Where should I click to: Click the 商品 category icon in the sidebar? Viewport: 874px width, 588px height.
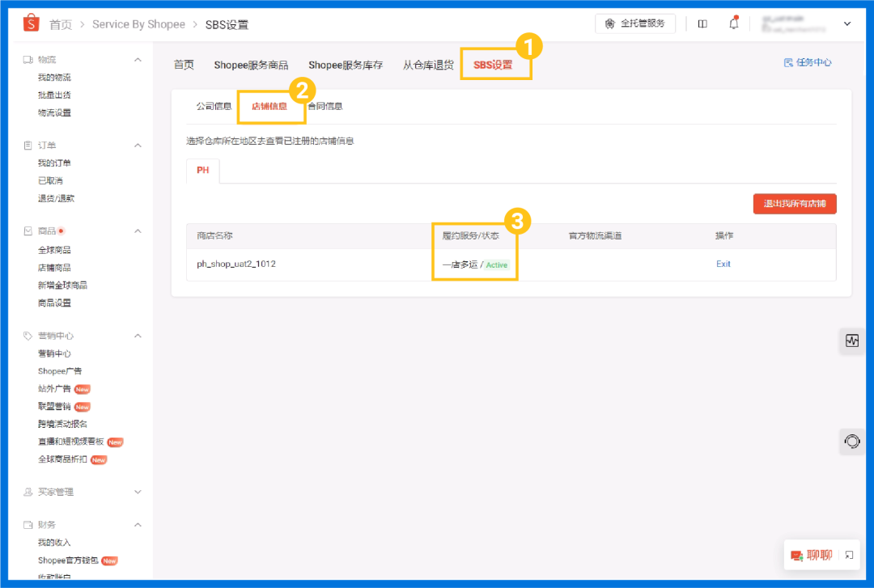coord(27,231)
